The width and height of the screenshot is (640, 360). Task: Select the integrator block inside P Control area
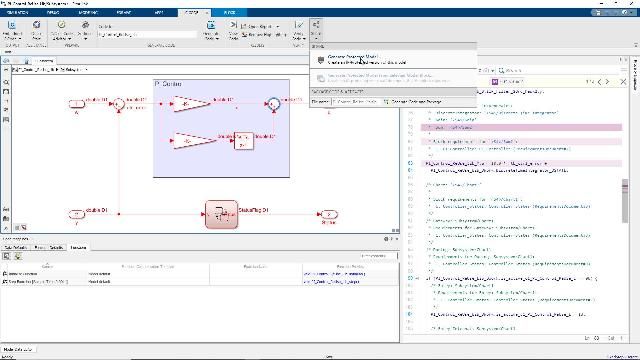(244, 141)
